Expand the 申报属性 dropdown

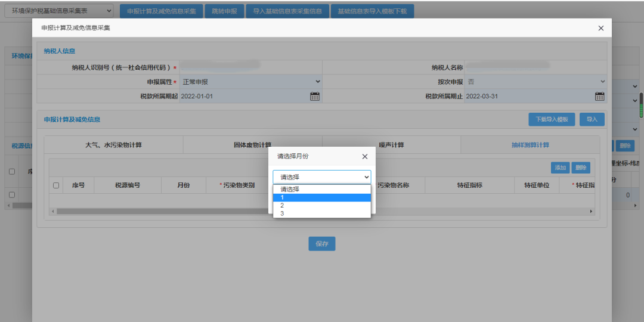[250, 82]
